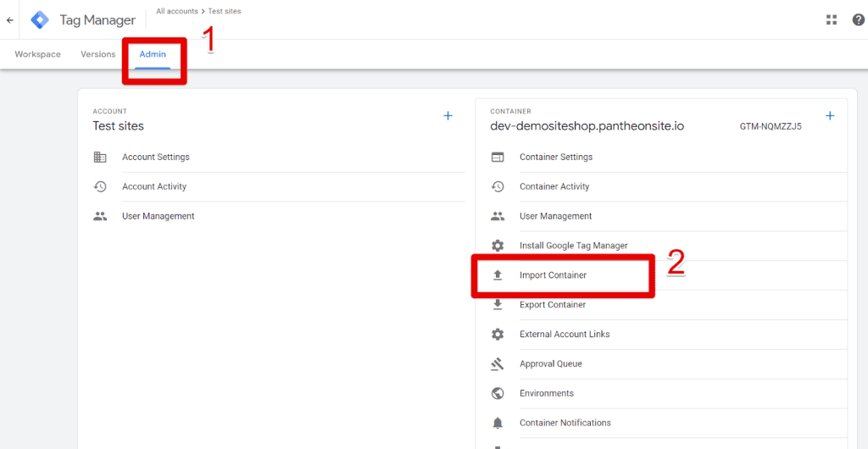Open Install Google Tag Manager

[x=574, y=246]
